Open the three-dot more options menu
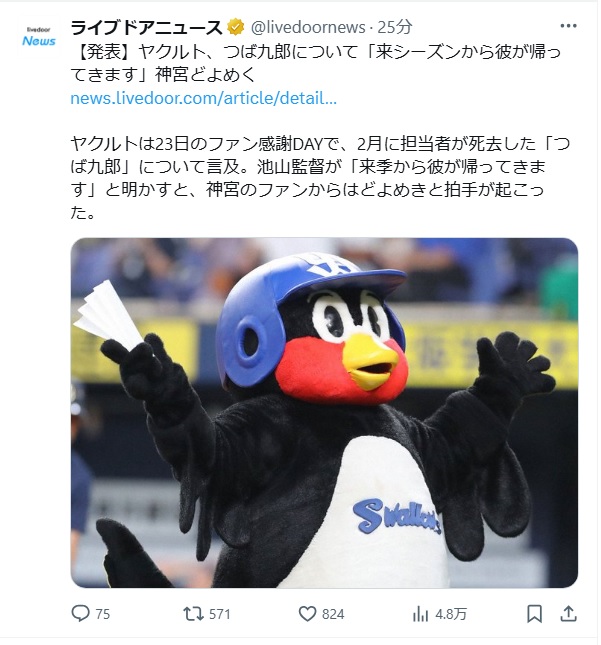 click(x=568, y=26)
